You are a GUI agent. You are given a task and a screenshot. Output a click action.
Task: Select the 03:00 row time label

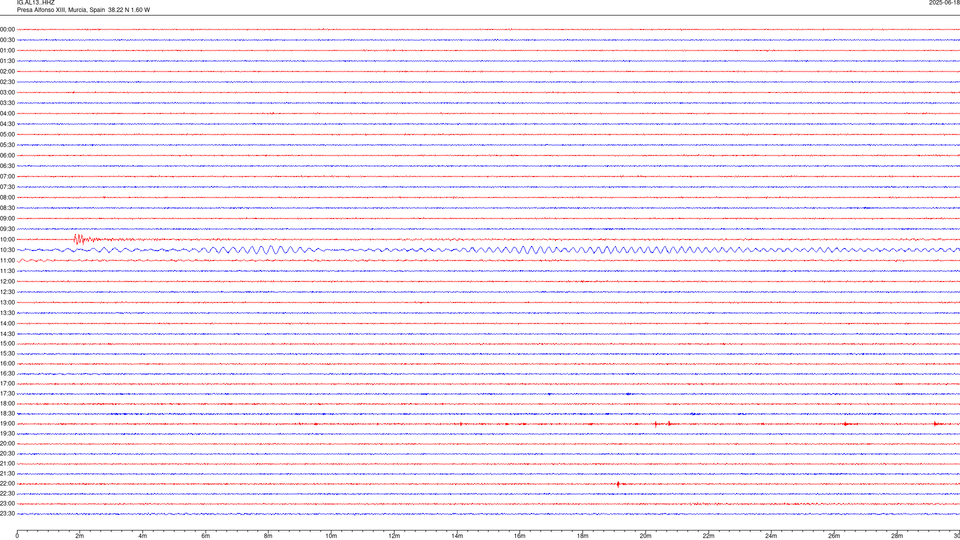tap(7, 92)
